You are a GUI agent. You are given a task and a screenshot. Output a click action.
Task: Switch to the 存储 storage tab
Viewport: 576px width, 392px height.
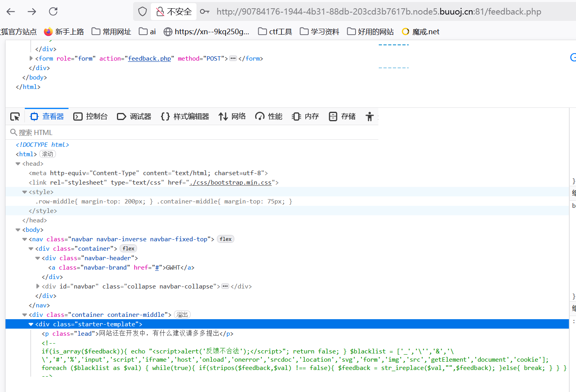coord(342,116)
